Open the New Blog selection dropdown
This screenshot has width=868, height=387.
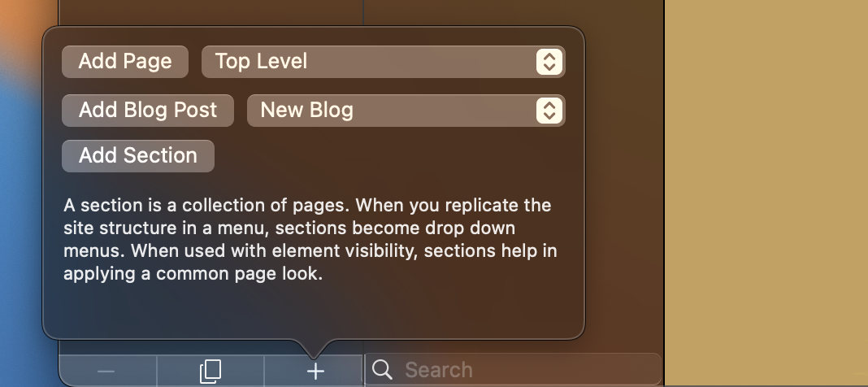pyautogui.click(x=406, y=111)
